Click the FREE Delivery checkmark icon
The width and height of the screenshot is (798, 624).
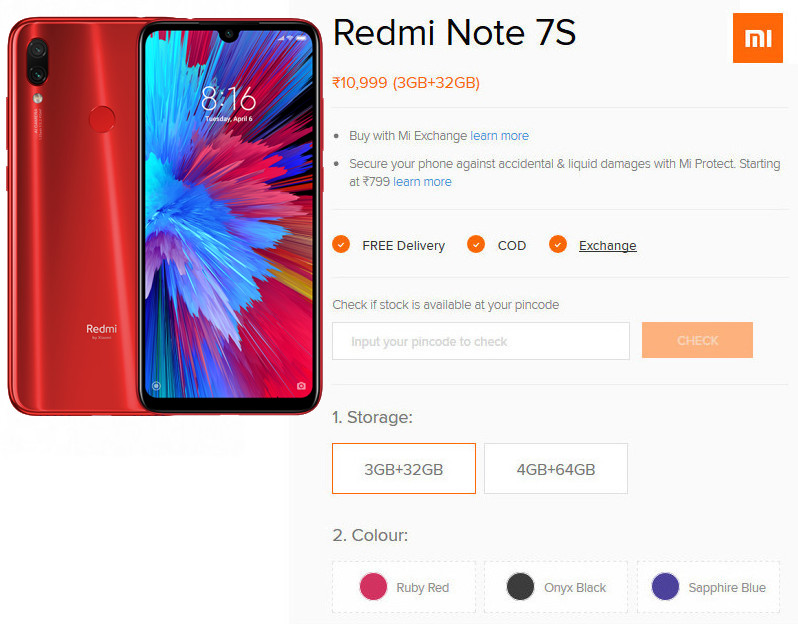[x=341, y=244]
